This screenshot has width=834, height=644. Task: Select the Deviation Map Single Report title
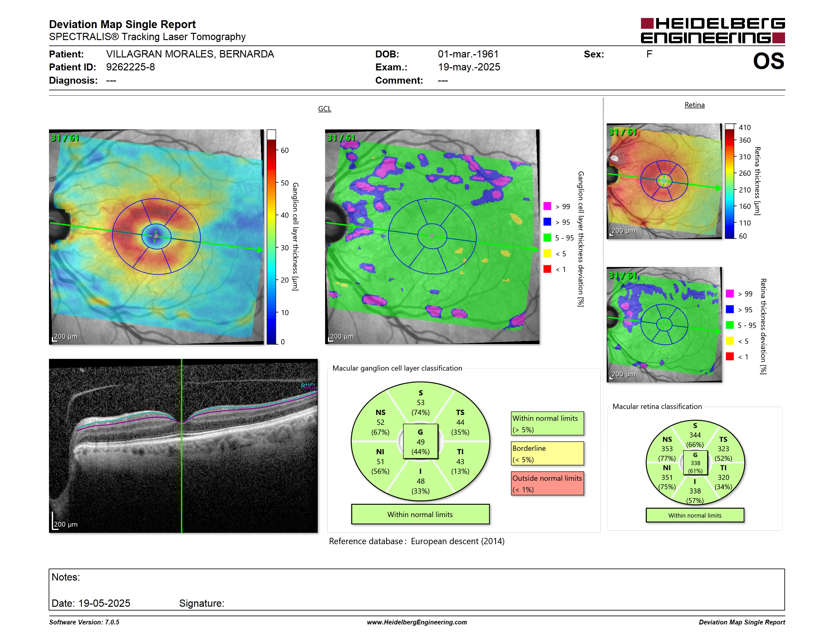point(122,24)
